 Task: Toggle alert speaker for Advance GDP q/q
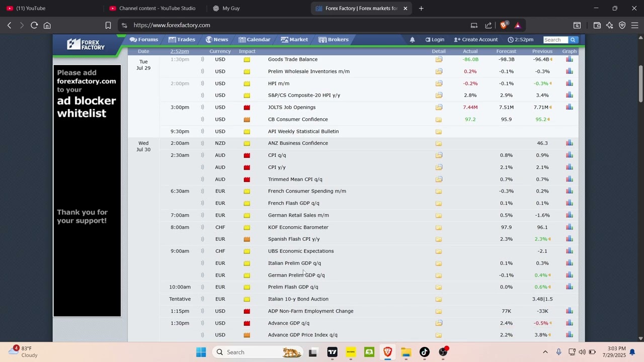202,323
